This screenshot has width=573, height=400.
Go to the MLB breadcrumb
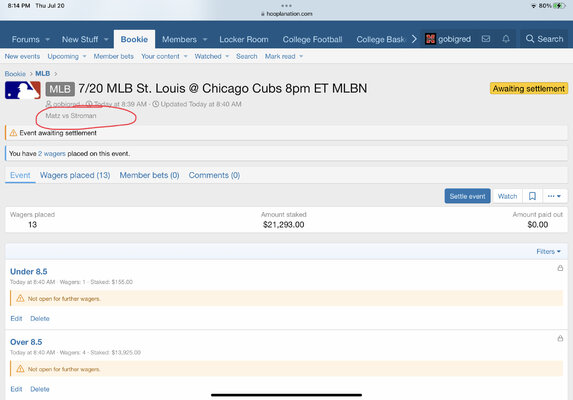coord(43,74)
